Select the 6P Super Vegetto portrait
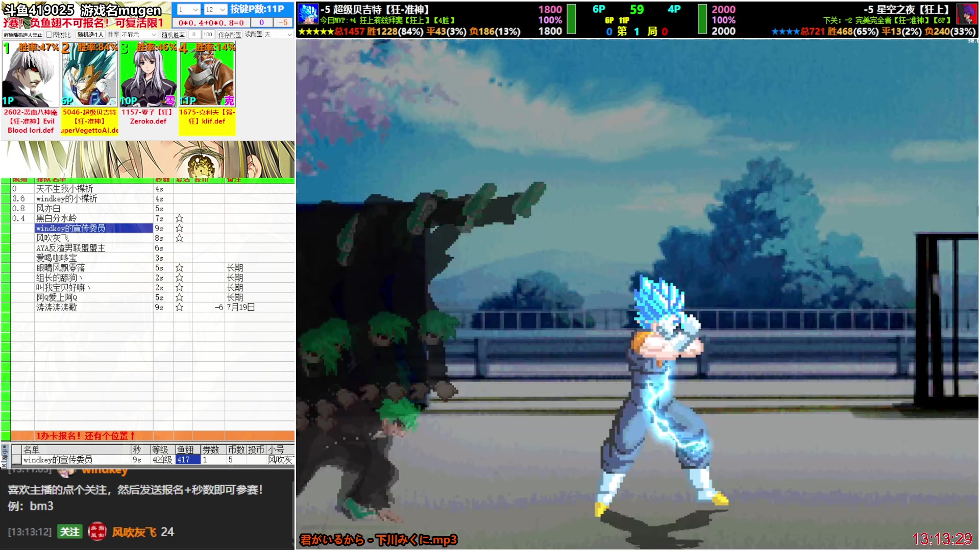Image resolution: width=980 pixels, height=551 pixels. click(x=89, y=74)
